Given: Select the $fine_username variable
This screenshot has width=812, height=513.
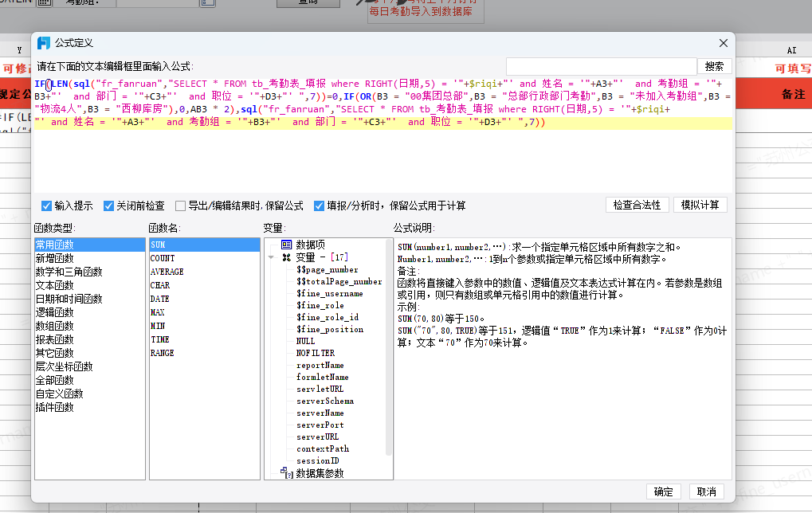Looking at the screenshot, I should coord(329,293).
